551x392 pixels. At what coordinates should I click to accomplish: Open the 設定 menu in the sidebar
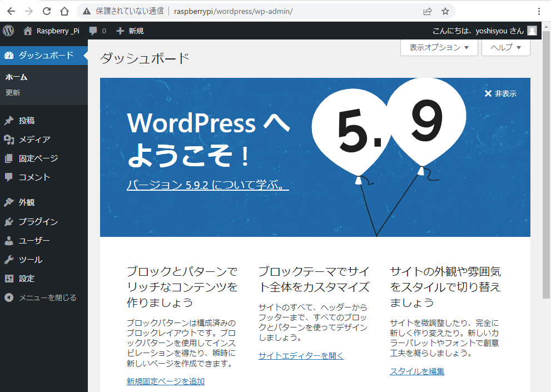click(27, 279)
